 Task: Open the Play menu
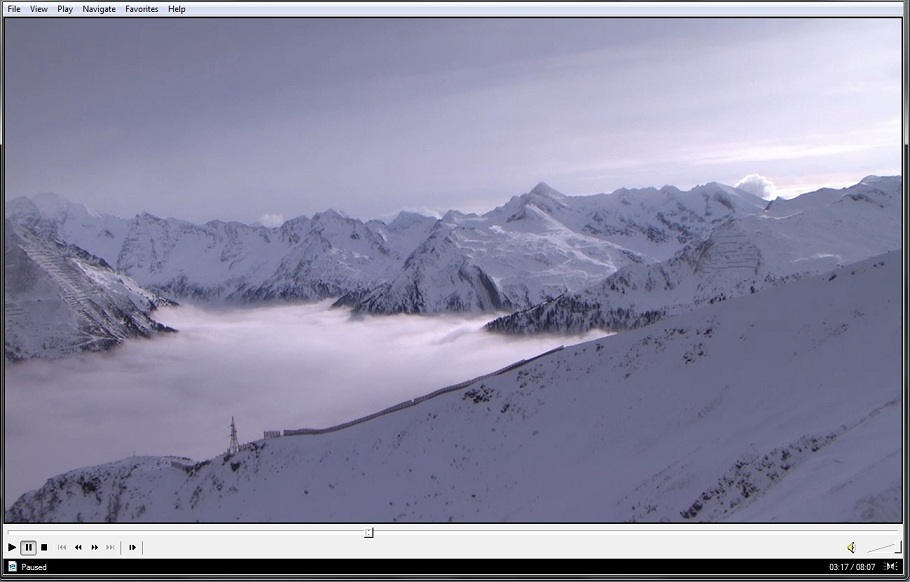pyautogui.click(x=65, y=9)
